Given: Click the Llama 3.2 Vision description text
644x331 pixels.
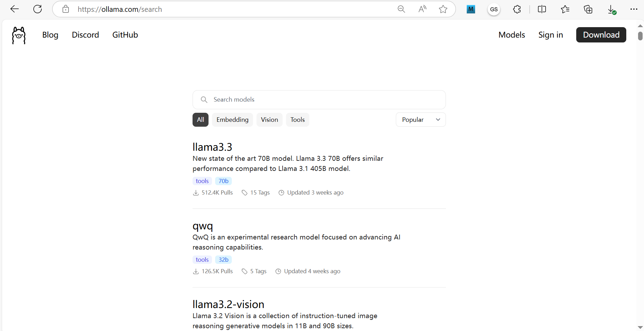Looking at the screenshot, I should point(285,321).
